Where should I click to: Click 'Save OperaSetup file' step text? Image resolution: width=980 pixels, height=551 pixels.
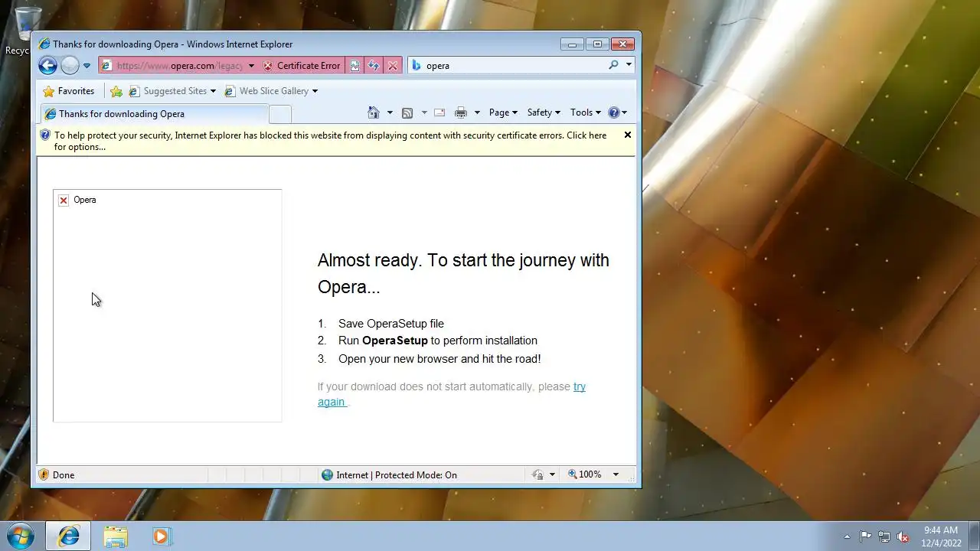391,324
